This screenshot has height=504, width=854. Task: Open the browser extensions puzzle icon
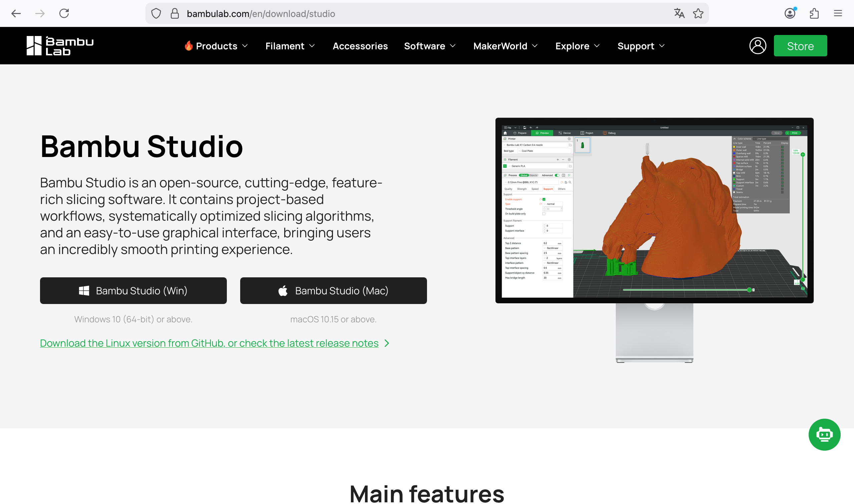814,14
